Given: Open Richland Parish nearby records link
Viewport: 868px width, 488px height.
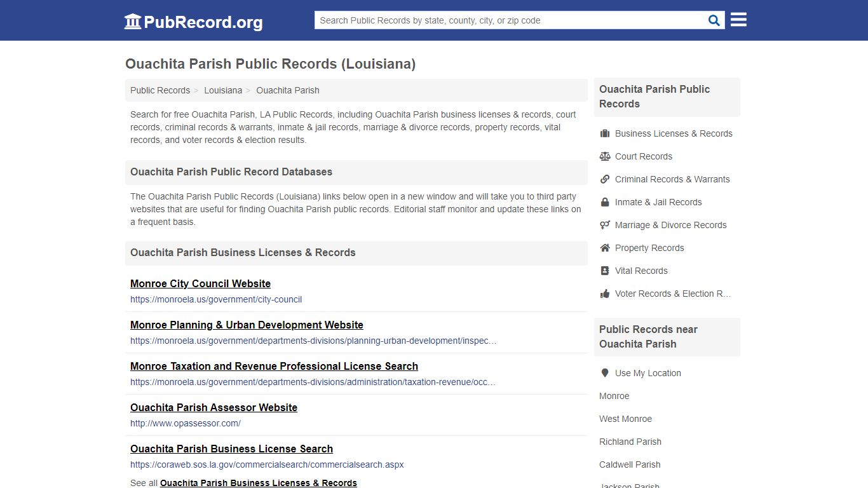Looking at the screenshot, I should pyautogui.click(x=630, y=442).
